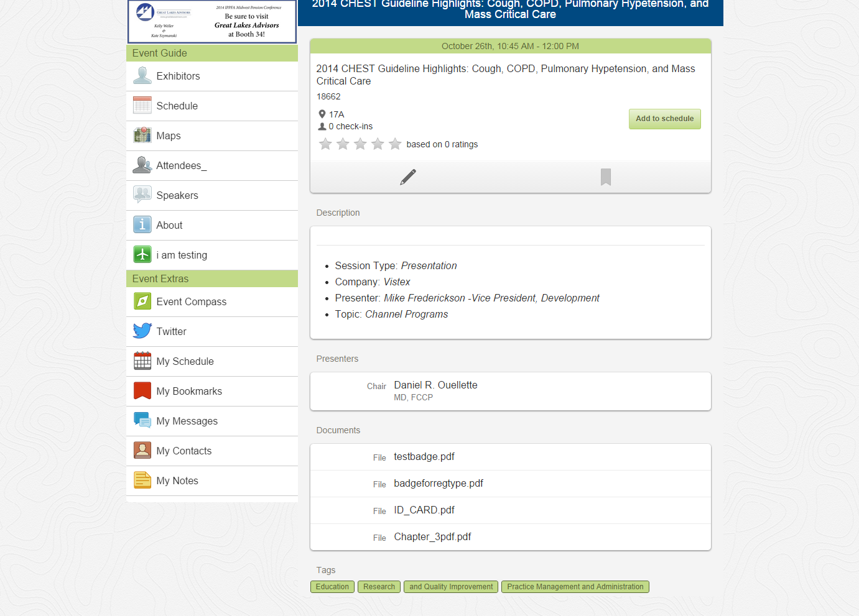Rate the session one star

click(325, 144)
